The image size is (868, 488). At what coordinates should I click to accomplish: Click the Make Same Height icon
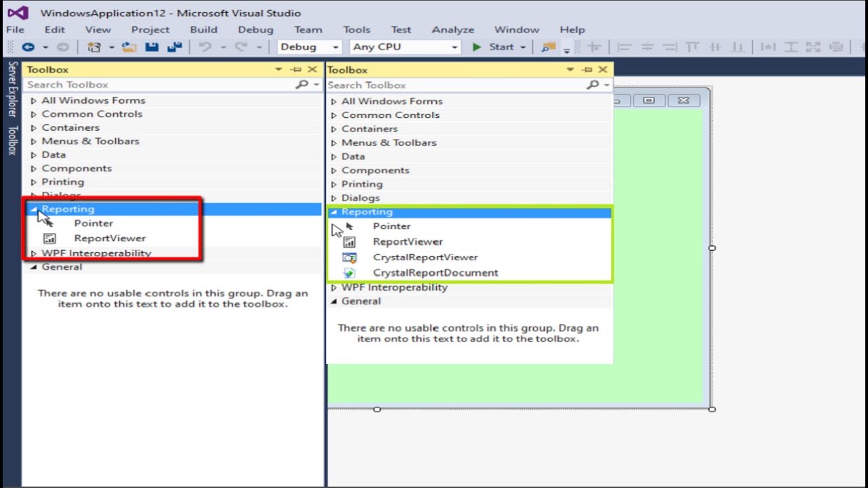pyautogui.click(x=791, y=47)
